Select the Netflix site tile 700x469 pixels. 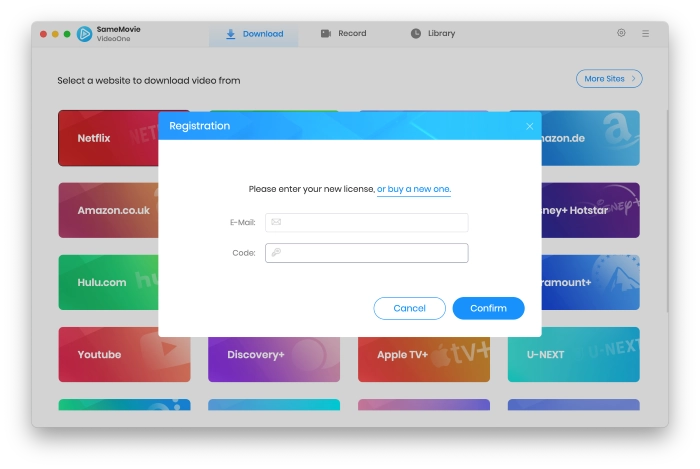(x=108, y=138)
